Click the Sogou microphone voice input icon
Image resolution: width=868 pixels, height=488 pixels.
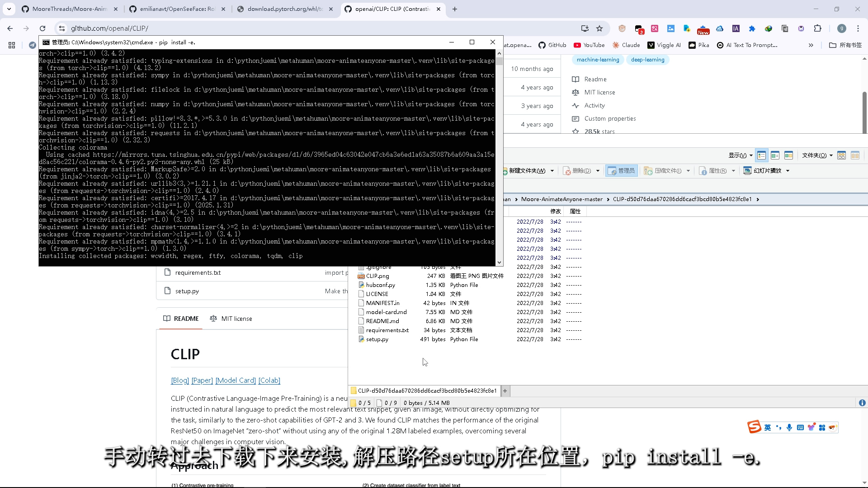pos(789,427)
